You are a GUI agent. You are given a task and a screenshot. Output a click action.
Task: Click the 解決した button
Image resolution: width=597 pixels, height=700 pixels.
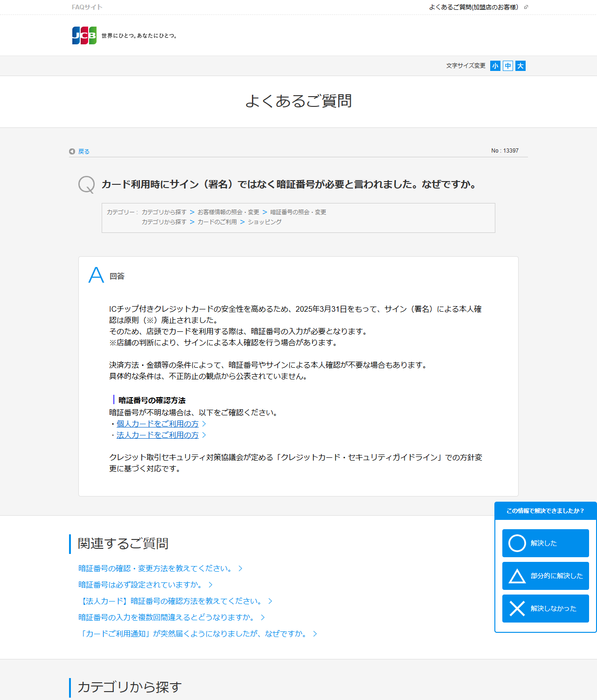click(x=546, y=543)
